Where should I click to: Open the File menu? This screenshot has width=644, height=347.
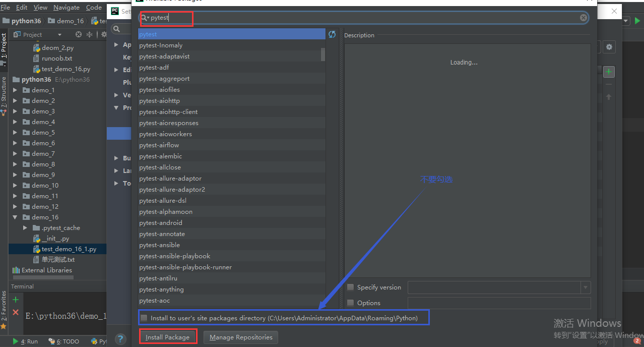tap(5, 8)
